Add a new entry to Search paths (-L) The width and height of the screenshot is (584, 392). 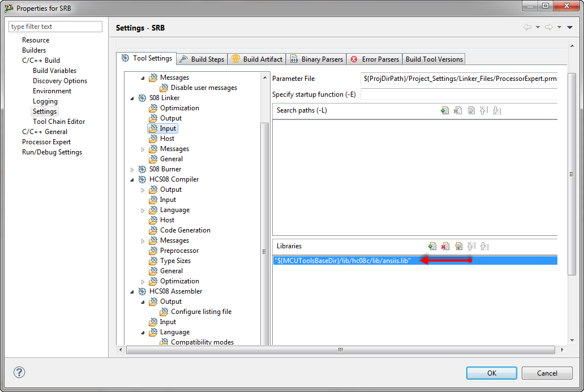coord(445,110)
